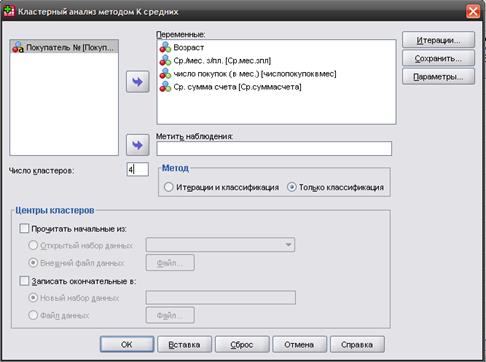The height and width of the screenshot is (362, 486).
Task: Click the Число кластеров input field
Action: tap(138, 169)
